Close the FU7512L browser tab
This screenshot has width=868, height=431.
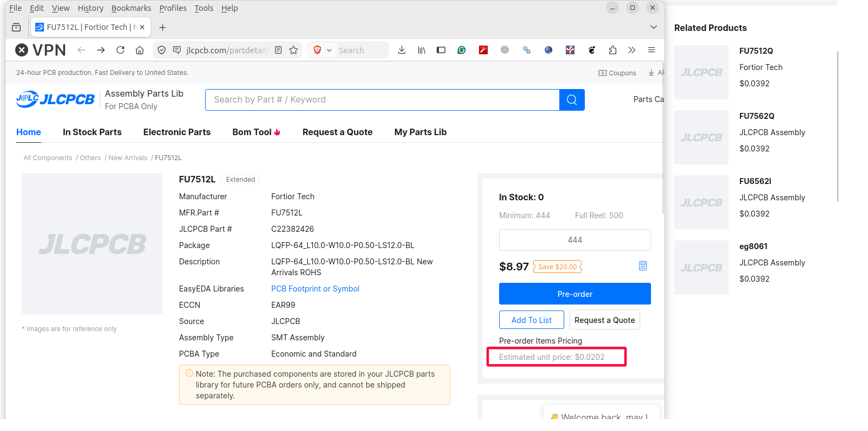pyautogui.click(x=142, y=27)
